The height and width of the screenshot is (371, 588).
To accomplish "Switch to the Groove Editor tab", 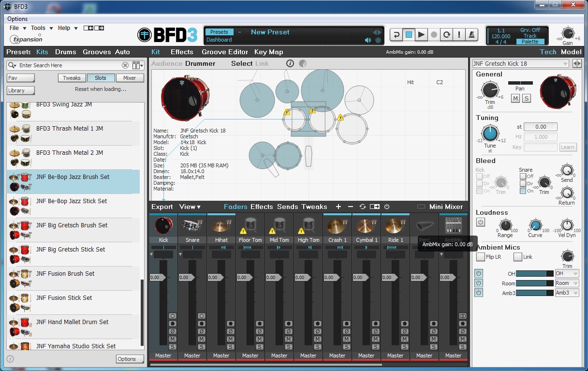I will coord(224,52).
